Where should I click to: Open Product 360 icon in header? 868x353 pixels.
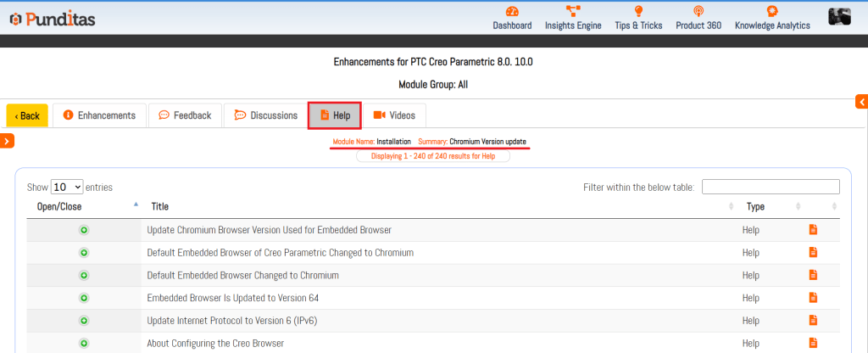tap(698, 12)
